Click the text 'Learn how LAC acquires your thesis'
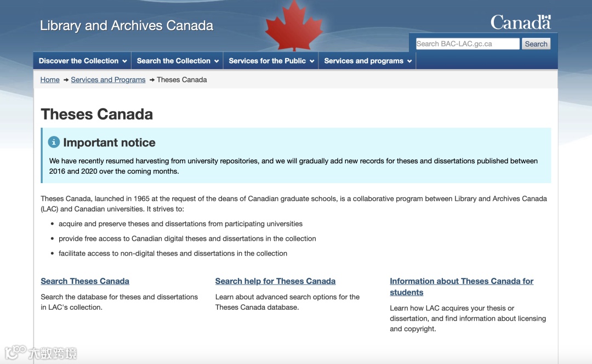Viewport: 592px width, 364px height. (468, 318)
